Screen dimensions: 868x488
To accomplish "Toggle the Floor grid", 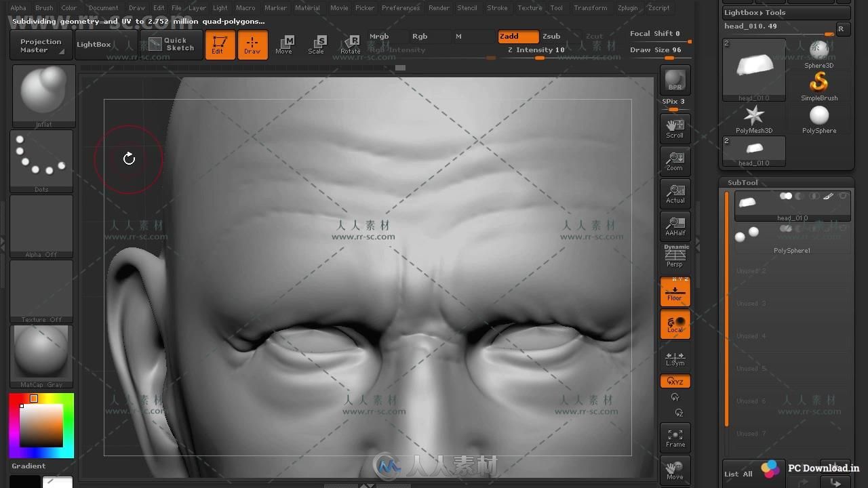I will (x=675, y=291).
